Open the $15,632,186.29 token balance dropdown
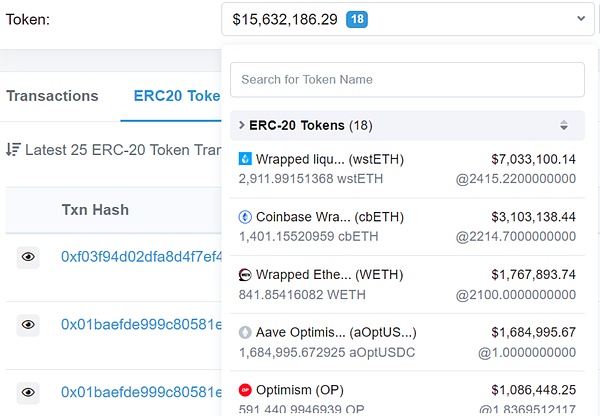Screen dimensions: 600x416 [408, 19]
